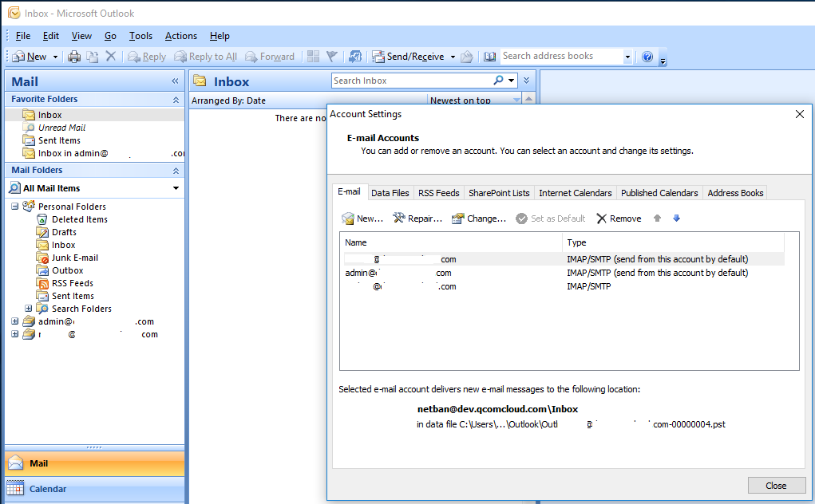Click Reply to All in toolbar

click(x=206, y=57)
